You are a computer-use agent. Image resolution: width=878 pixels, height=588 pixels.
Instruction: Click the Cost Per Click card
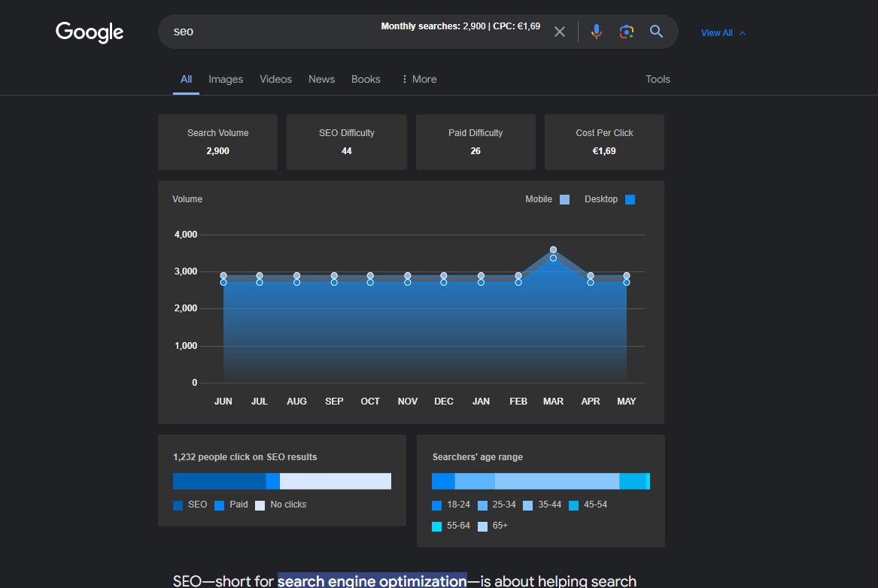coord(604,142)
